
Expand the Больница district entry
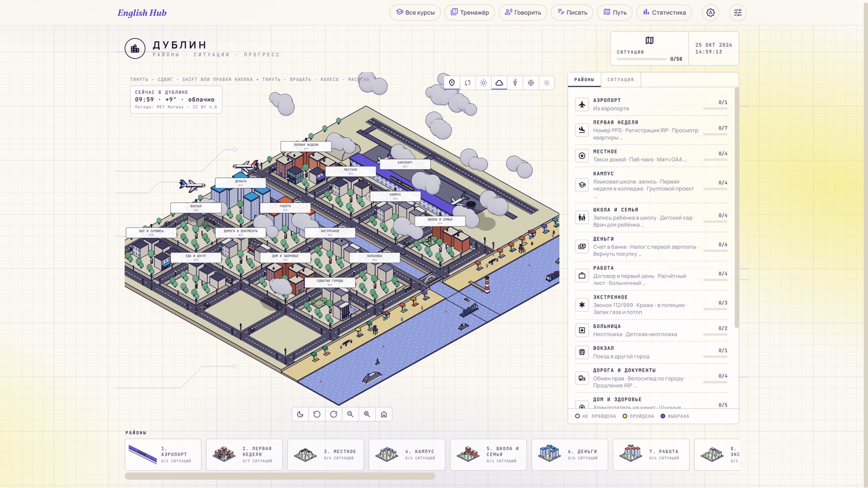652,330
